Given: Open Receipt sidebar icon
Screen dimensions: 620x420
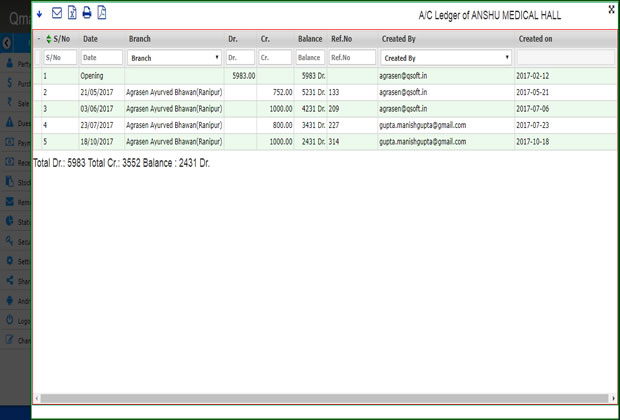Looking at the screenshot, I should pyautogui.click(x=10, y=162).
